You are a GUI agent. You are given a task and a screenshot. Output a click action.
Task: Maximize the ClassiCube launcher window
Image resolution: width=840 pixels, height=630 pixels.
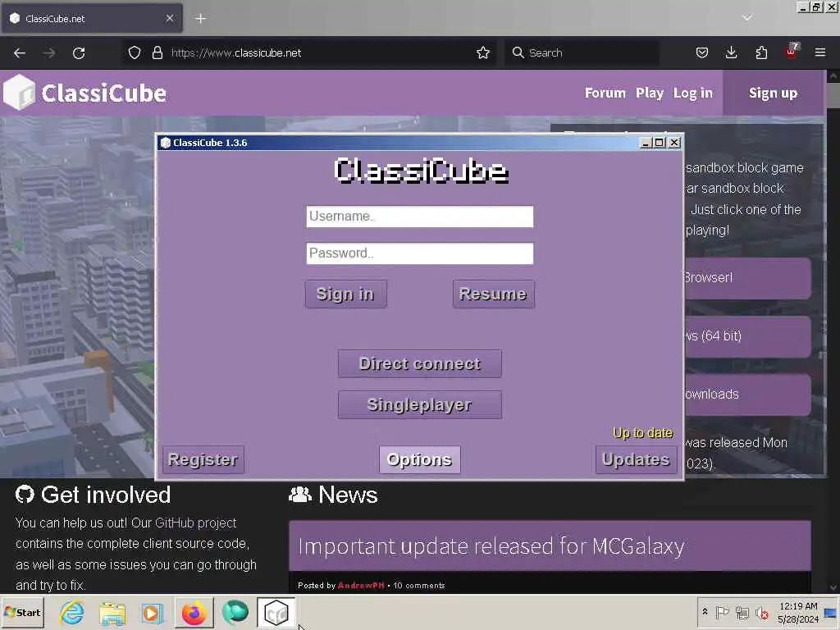click(659, 143)
